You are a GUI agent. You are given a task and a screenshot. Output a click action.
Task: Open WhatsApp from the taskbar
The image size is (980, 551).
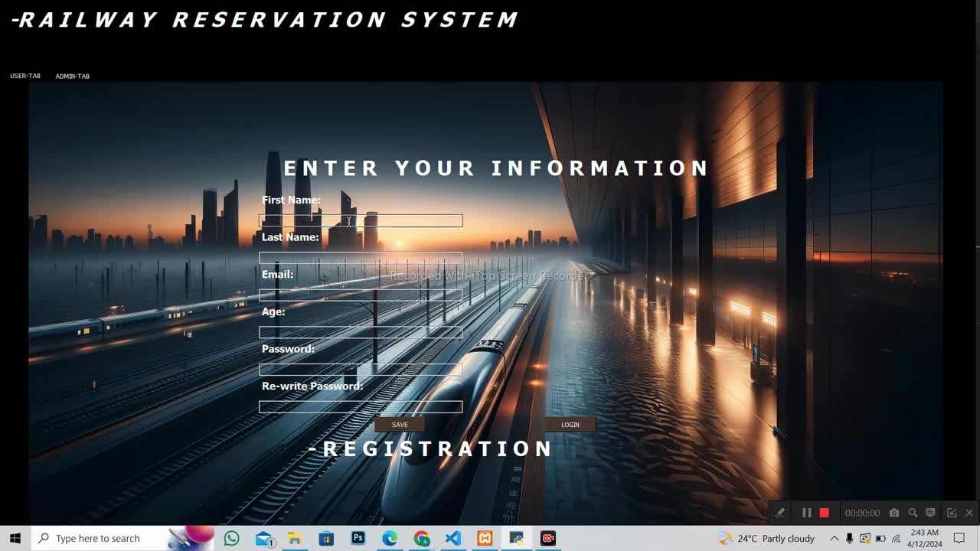pos(231,538)
